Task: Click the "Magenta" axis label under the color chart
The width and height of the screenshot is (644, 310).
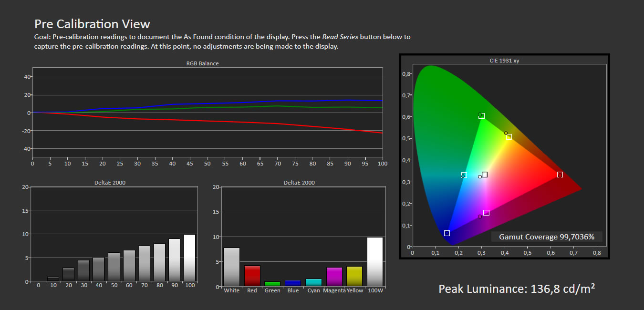Action: point(334,290)
